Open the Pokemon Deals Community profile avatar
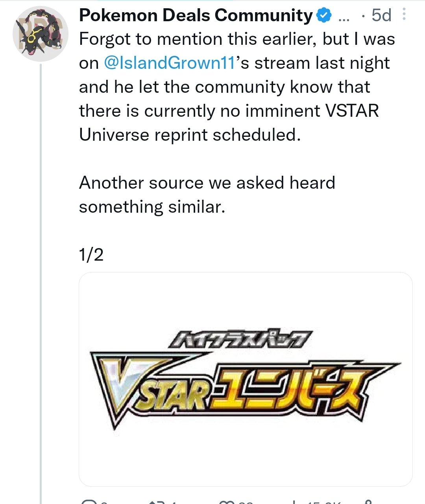Image resolution: width=425 pixels, height=504 pixels. (41, 34)
